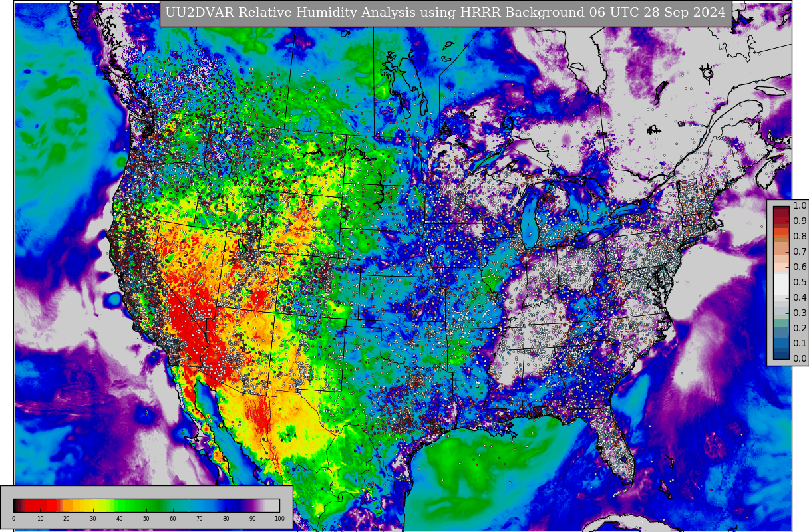Screen dimensions: 809x532
Task: Select the white middle swatch of right legend
Action: (781, 283)
